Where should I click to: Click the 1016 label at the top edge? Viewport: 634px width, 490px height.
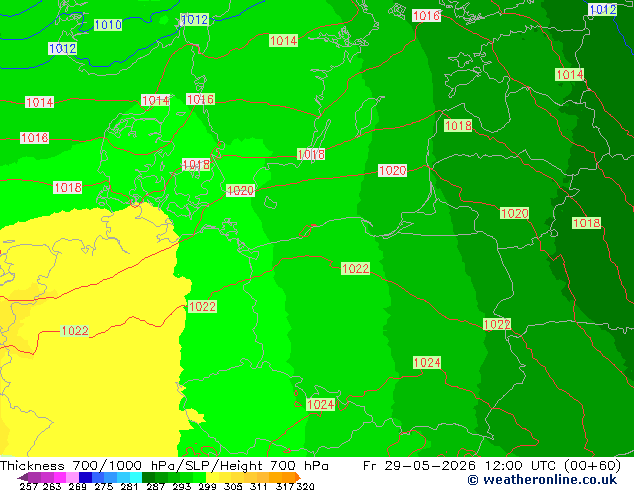[426, 16]
